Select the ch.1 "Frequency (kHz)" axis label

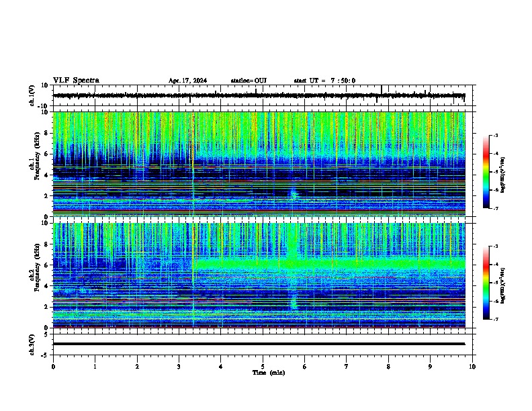[37, 156]
